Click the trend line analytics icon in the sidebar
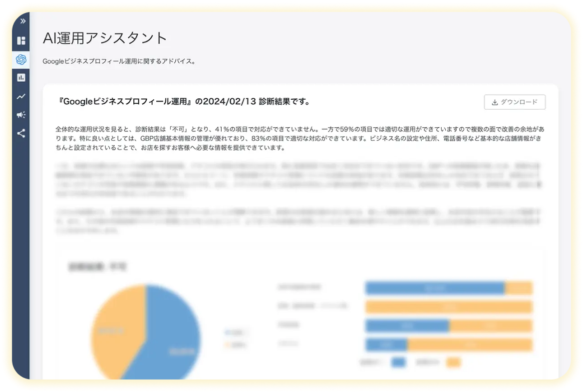The image size is (583, 392). pyautogui.click(x=21, y=96)
